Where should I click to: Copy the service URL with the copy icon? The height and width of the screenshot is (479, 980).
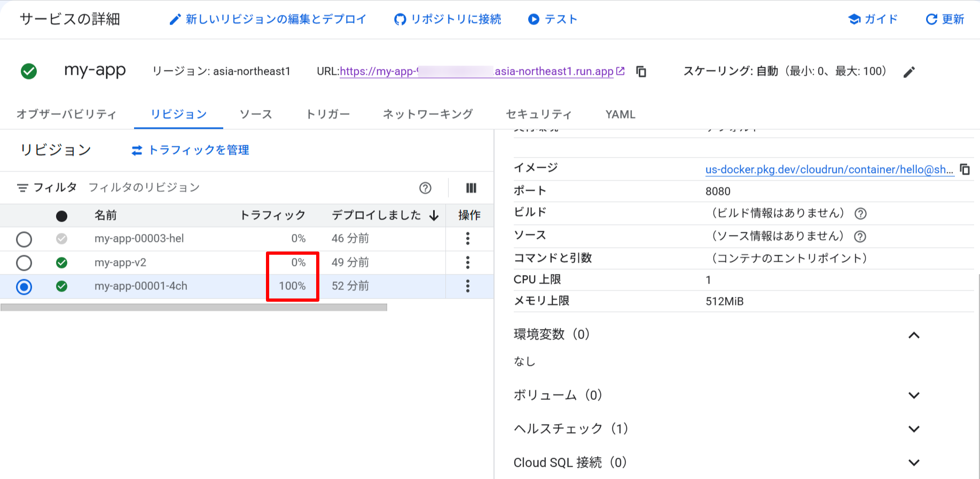[x=641, y=72]
